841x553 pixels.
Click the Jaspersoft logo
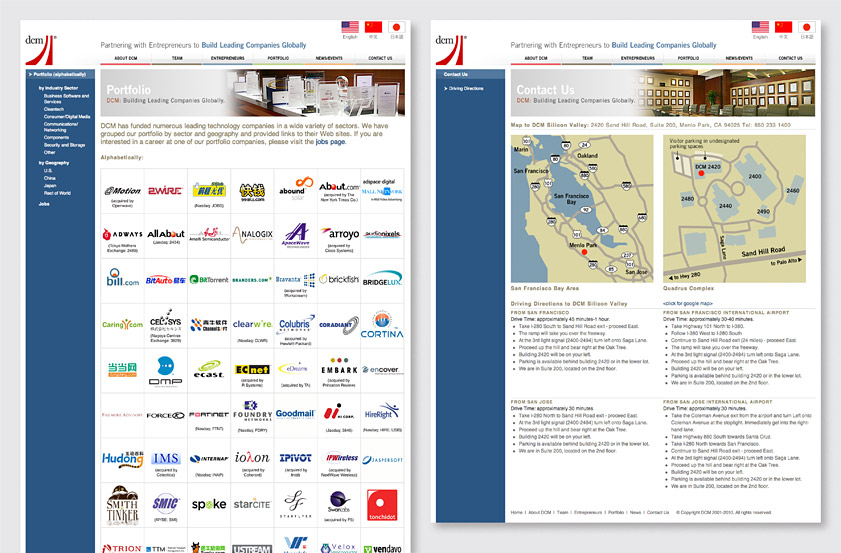[382, 460]
